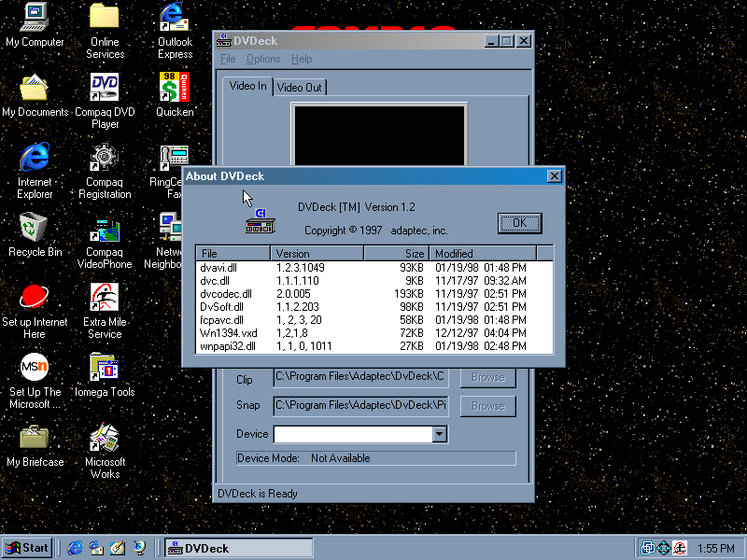The height and width of the screenshot is (560, 747).
Task: Click the Internet Explorer quick launch icon
Action: (75, 548)
